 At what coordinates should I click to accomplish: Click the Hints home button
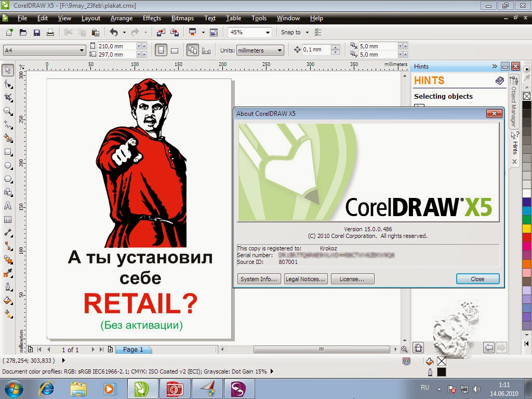[418, 348]
